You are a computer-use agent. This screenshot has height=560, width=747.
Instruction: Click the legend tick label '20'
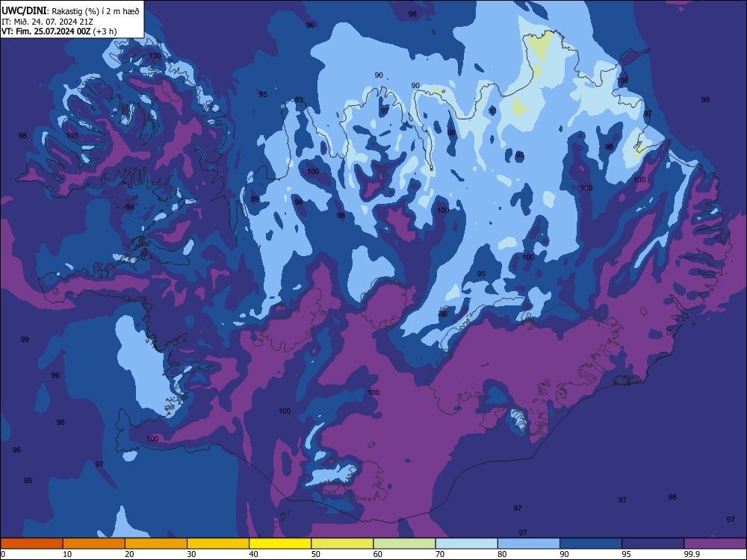pyautogui.click(x=129, y=554)
